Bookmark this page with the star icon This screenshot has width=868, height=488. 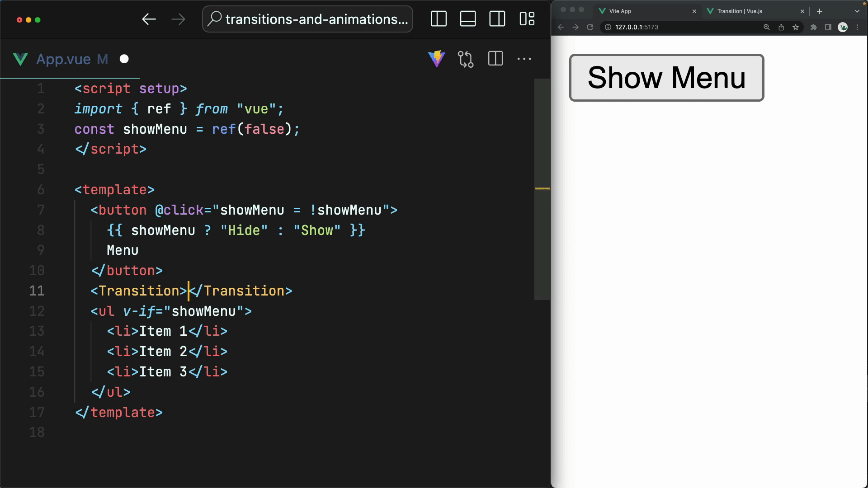coord(796,27)
